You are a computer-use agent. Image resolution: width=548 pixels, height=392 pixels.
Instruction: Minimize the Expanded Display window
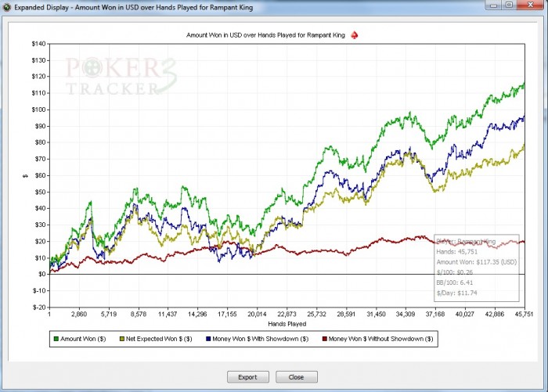pos(494,5)
